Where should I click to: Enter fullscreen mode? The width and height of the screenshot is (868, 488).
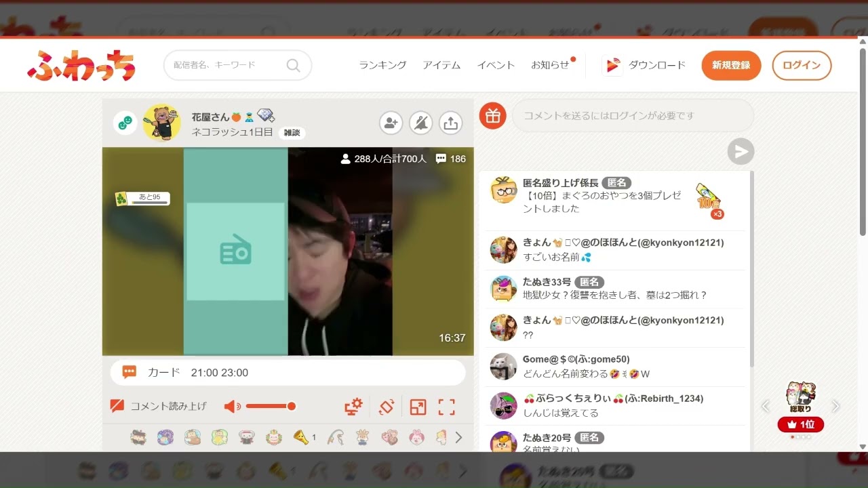446,407
